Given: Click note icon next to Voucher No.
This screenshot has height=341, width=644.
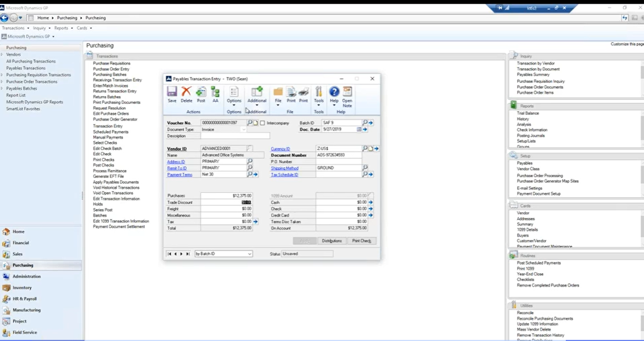Looking at the screenshot, I should 256,123.
